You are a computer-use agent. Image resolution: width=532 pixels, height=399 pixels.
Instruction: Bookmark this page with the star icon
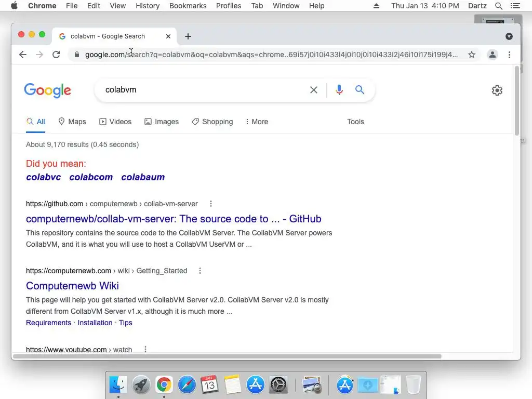point(472,55)
